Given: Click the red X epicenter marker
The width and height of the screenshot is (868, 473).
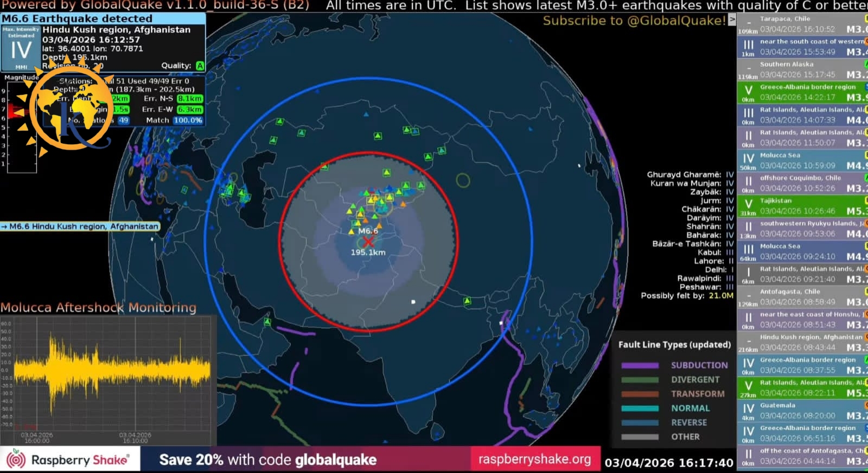Looking at the screenshot, I should (368, 241).
